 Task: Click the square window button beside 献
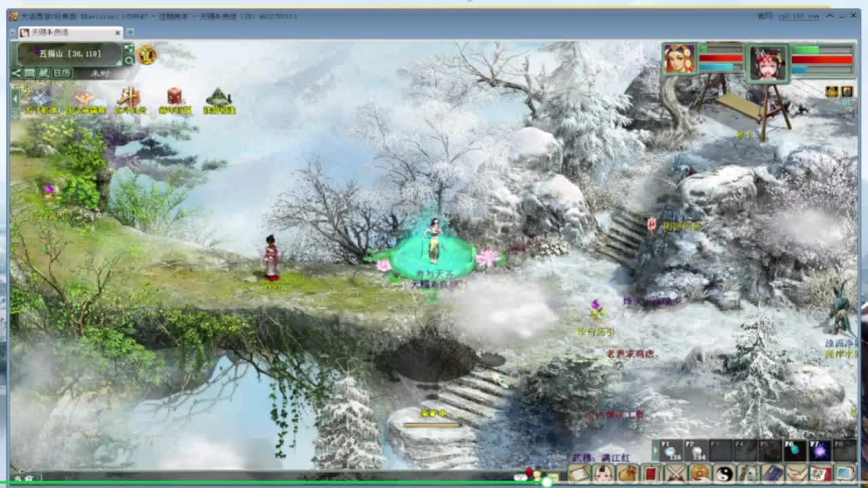(29, 73)
